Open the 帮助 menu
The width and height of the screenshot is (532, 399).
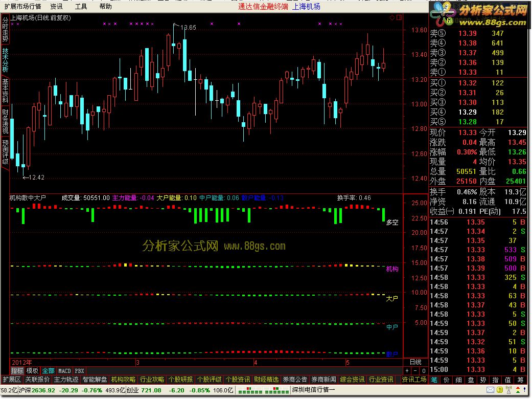105,7
